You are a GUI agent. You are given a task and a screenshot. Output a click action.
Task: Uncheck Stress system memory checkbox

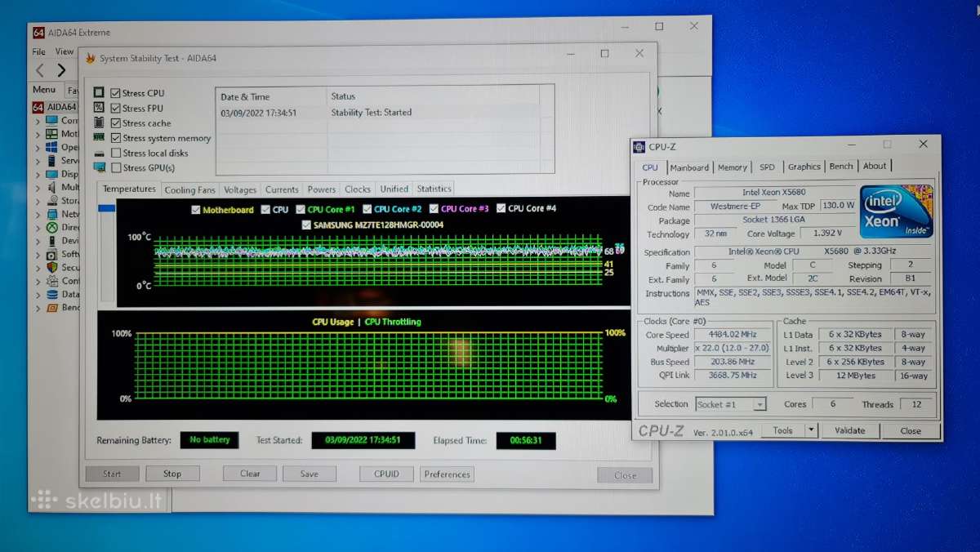coord(116,138)
